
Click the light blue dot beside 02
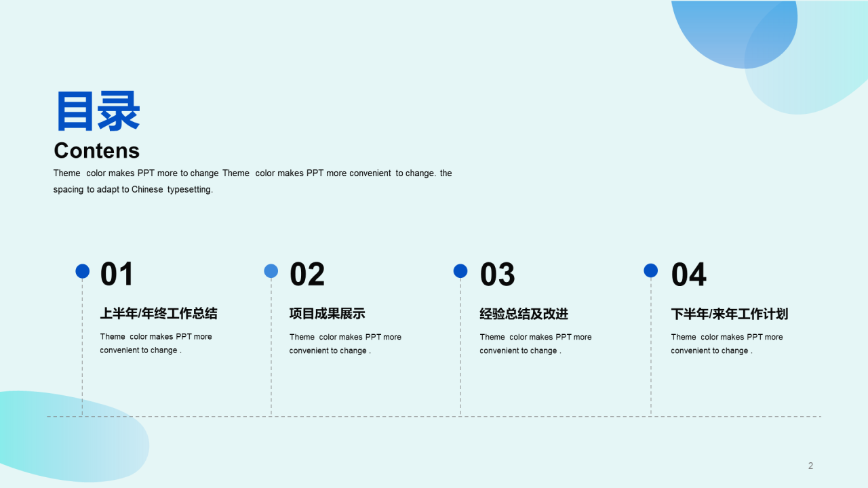[x=271, y=271]
